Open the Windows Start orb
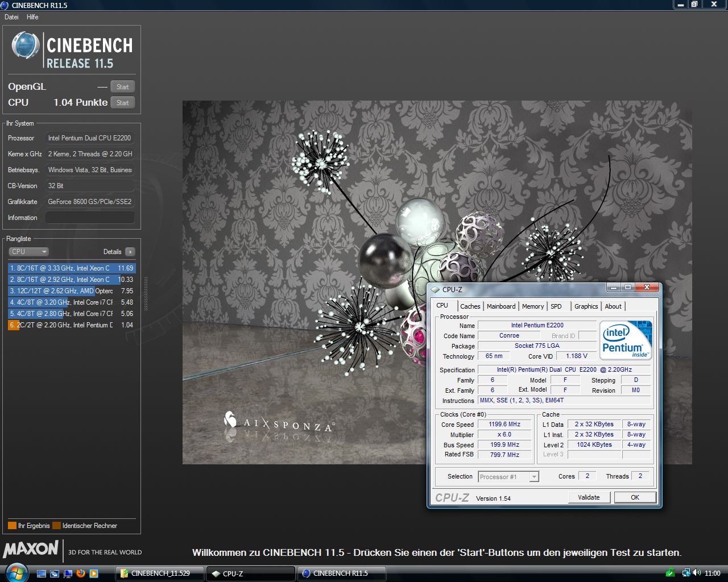The height and width of the screenshot is (582, 728). (15, 572)
